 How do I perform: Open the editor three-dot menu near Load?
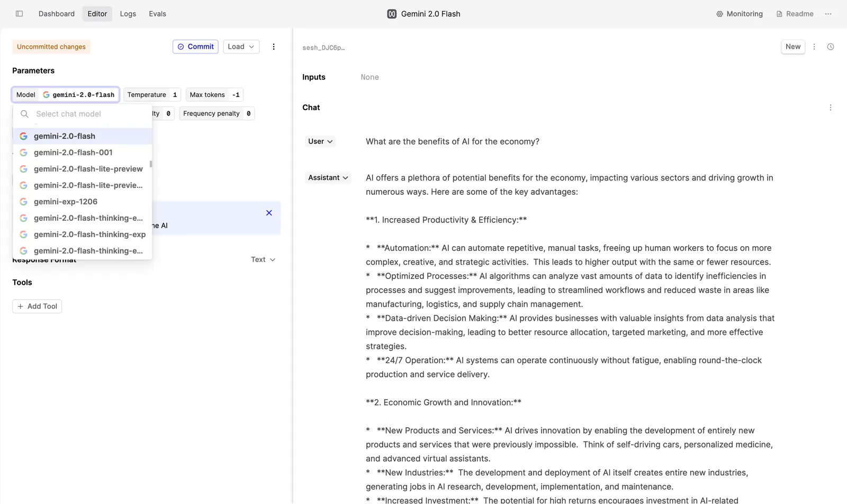pyautogui.click(x=274, y=47)
